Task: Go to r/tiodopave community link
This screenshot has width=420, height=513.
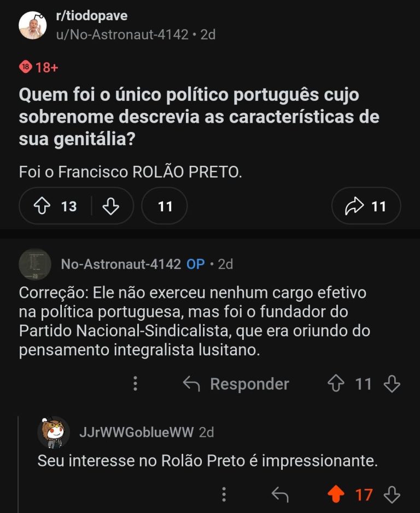Action: pos(91,16)
